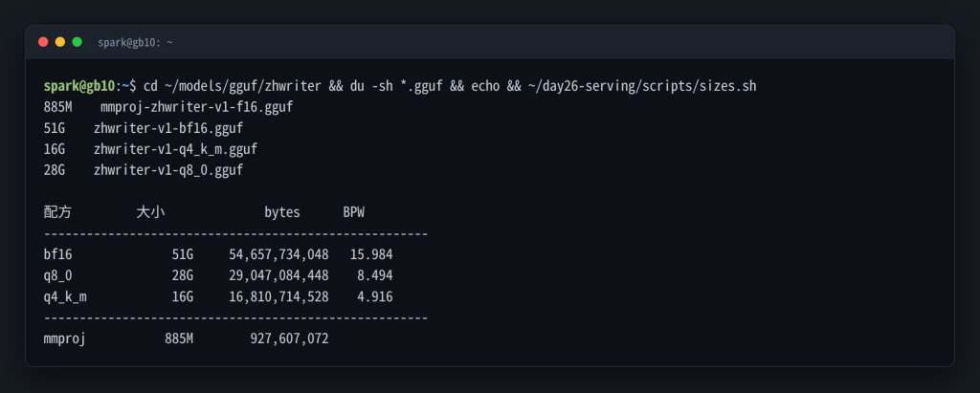The height and width of the screenshot is (393, 980).
Task: Click the sizes.sh script path in command
Action: pyautogui.click(x=642, y=86)
